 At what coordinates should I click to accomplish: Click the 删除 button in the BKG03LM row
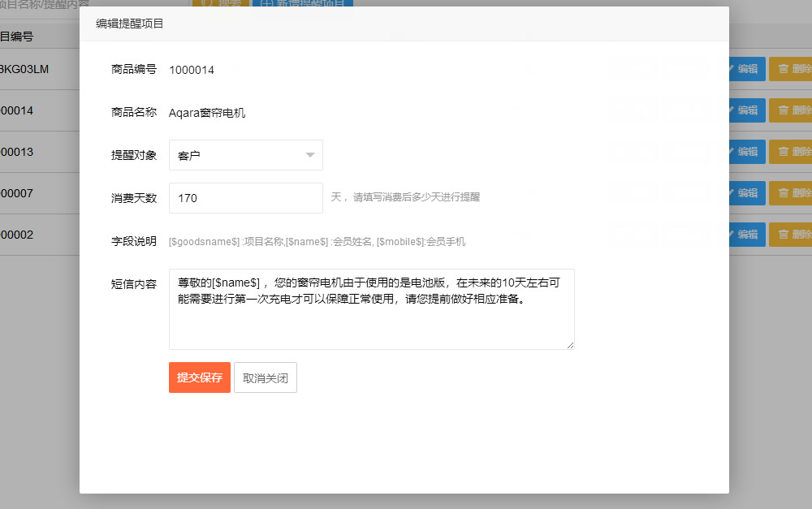[x=791, y=69]
